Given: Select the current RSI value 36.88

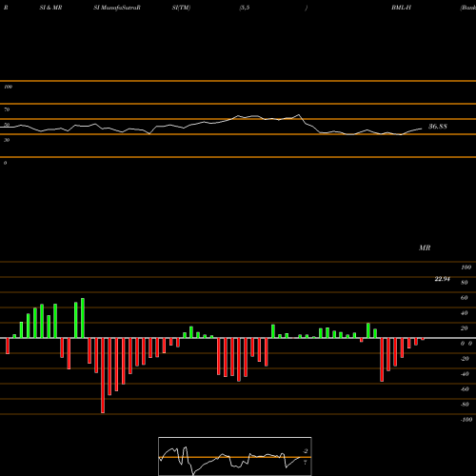Looking at the screenshot, I should 438,127.
